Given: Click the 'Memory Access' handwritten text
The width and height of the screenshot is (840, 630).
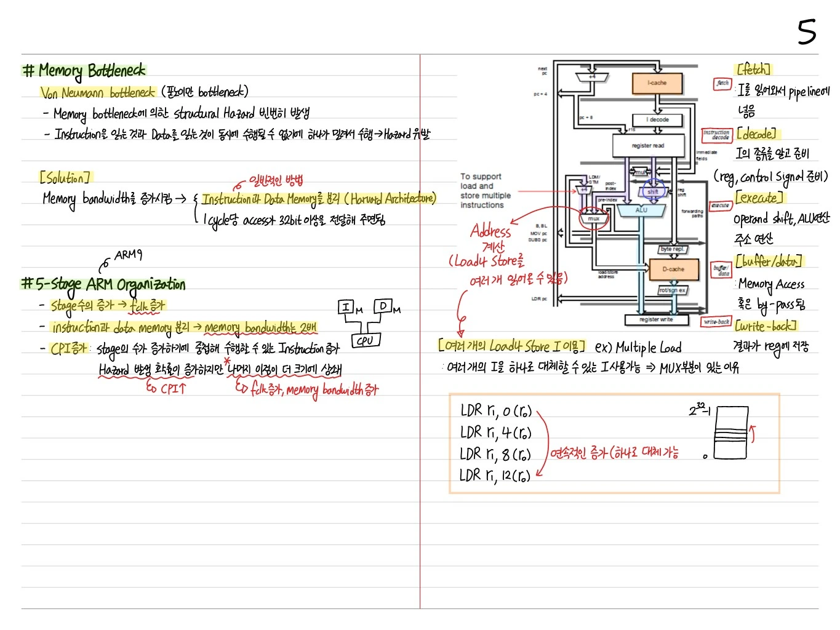Looking at the screenshot, I should coord(771,284).
